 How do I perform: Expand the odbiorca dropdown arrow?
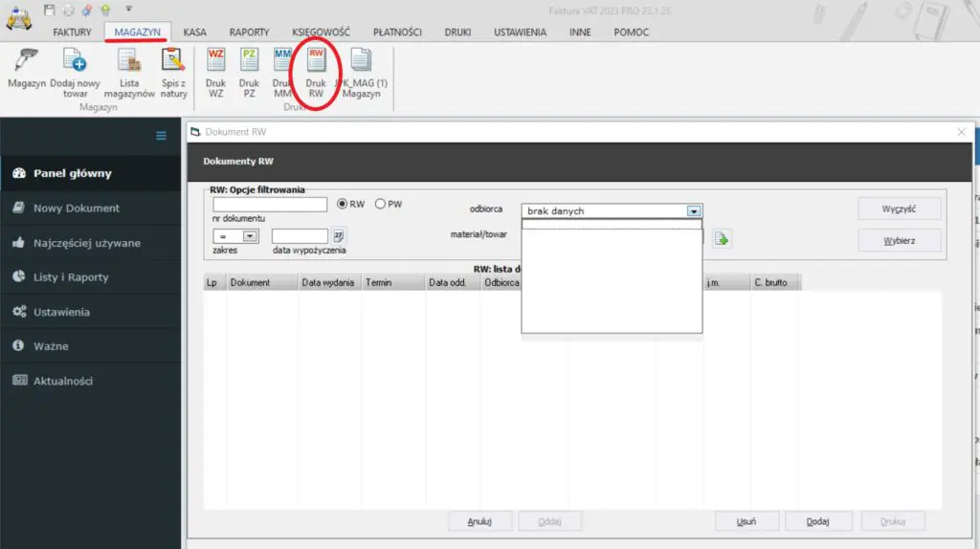click(x=694, y=211)
